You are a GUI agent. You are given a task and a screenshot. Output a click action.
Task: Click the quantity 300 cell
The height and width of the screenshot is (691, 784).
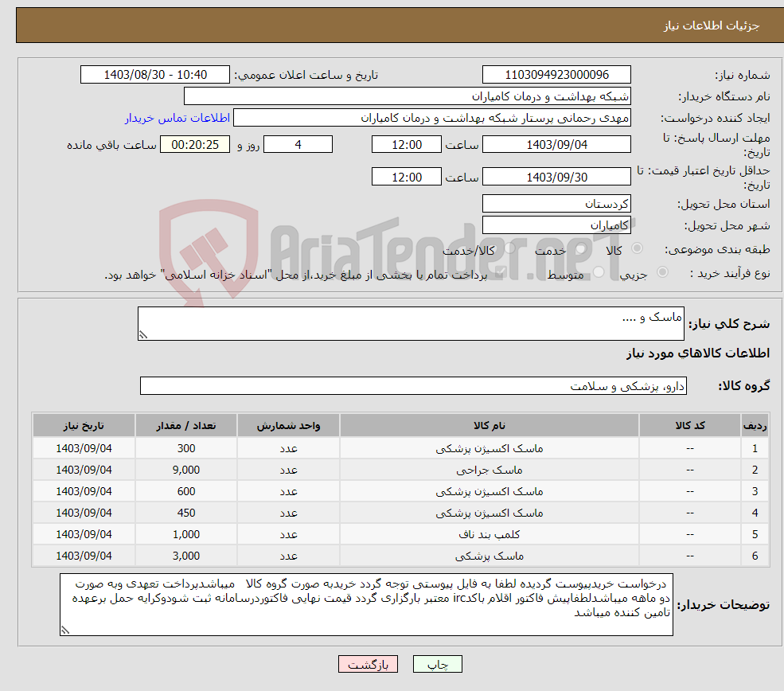(x=186, y=448)
